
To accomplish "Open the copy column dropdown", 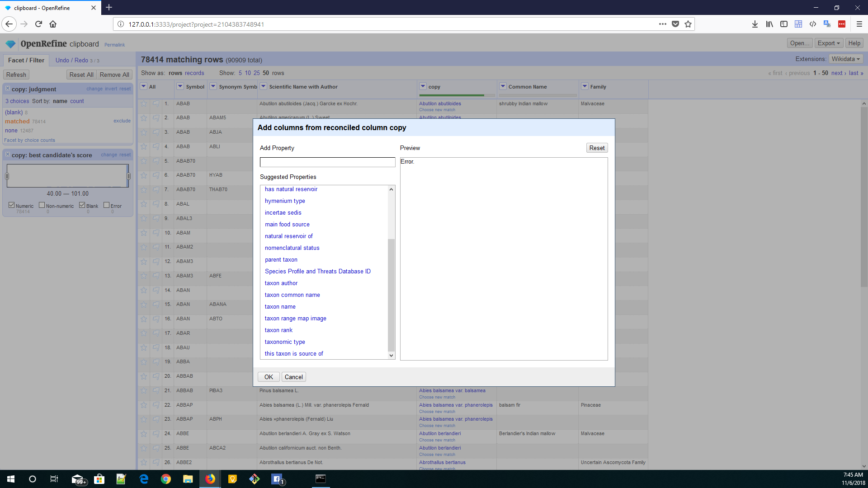I will pyautogui.click(x=423, y=86).
